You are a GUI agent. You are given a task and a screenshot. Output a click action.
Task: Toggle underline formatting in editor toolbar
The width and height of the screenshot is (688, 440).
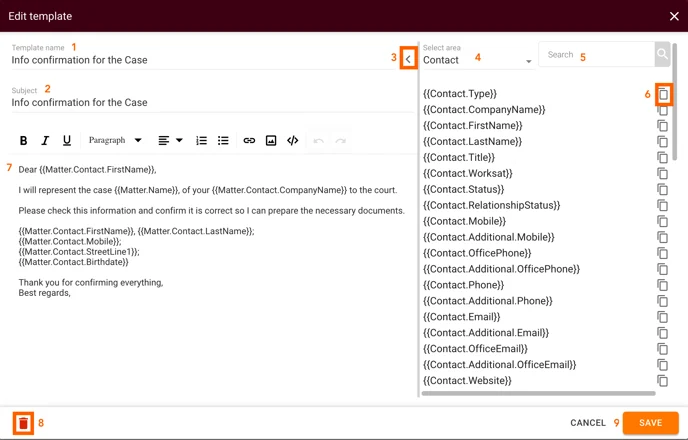click(67, 140)
